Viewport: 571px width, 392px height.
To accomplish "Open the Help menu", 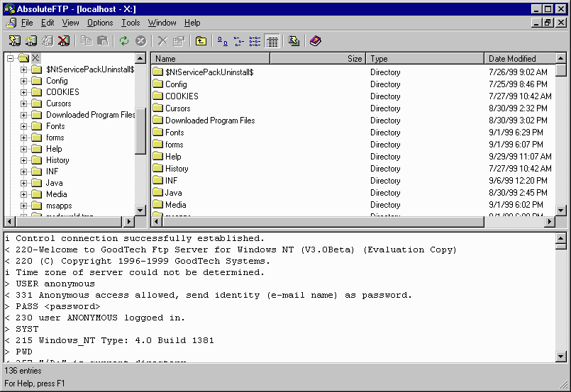I will pos(192,23).
